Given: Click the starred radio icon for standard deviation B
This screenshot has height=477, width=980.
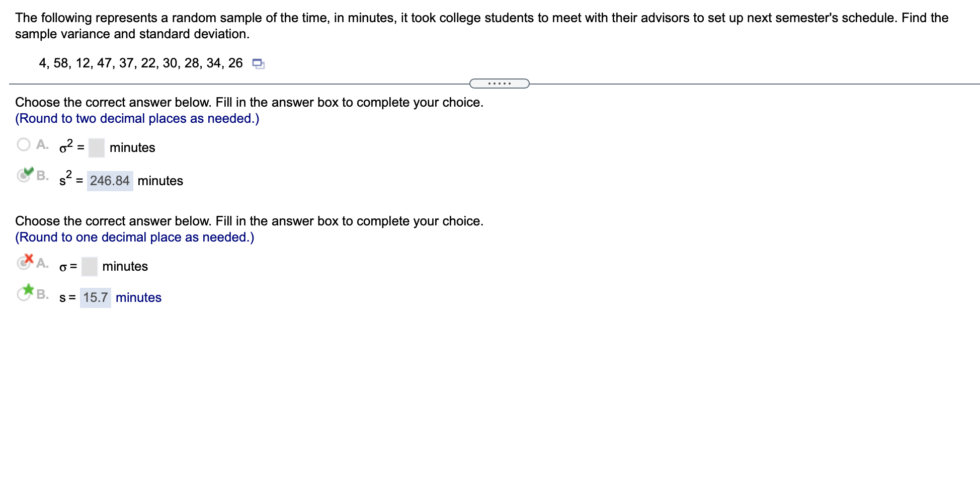Looking at the screenshot, I should (24, 295).
